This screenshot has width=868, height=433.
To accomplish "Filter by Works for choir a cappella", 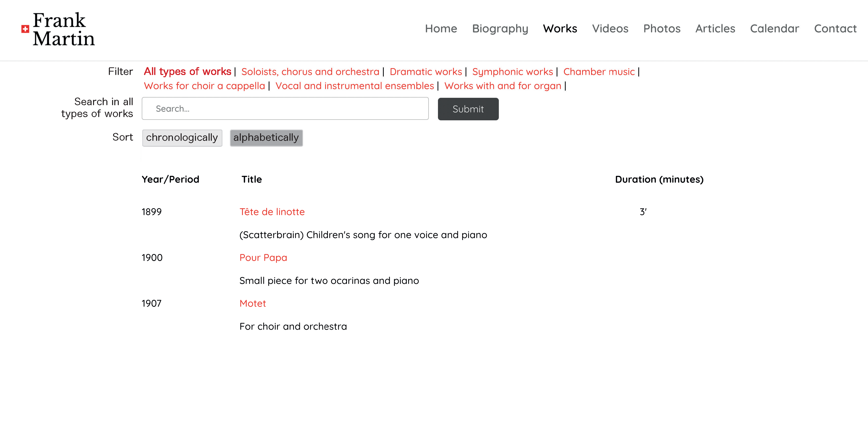I will coord(205,86).
